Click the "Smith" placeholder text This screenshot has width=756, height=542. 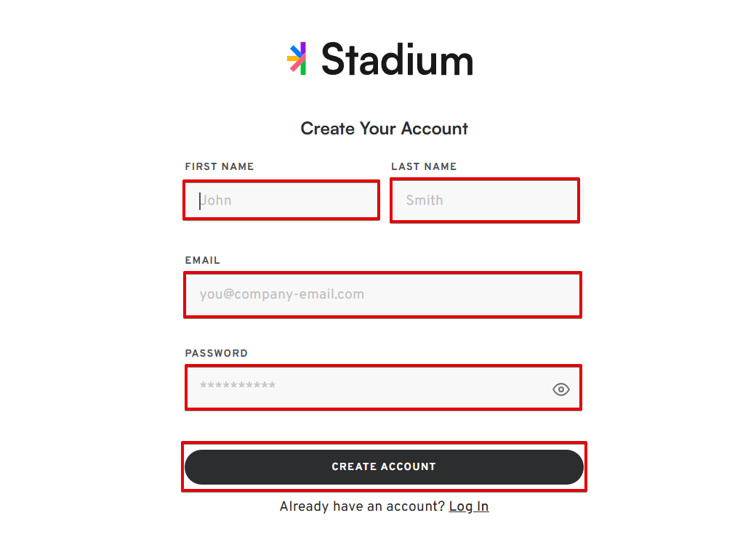[425, 201]
